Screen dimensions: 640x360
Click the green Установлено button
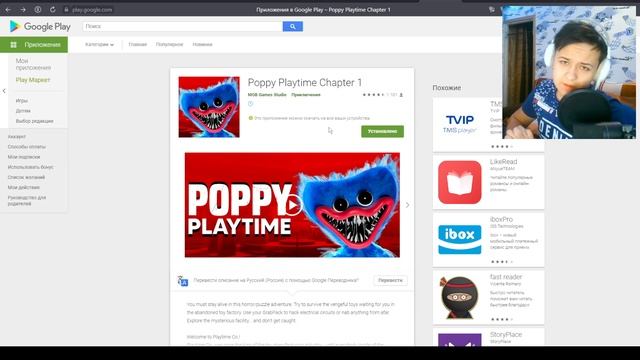[382, 131]
